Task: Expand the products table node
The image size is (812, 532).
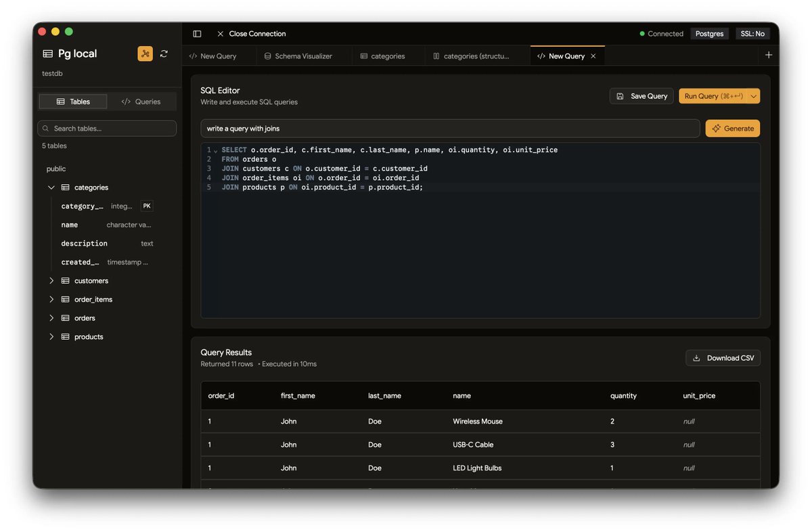Action: (x=51, y=336)
